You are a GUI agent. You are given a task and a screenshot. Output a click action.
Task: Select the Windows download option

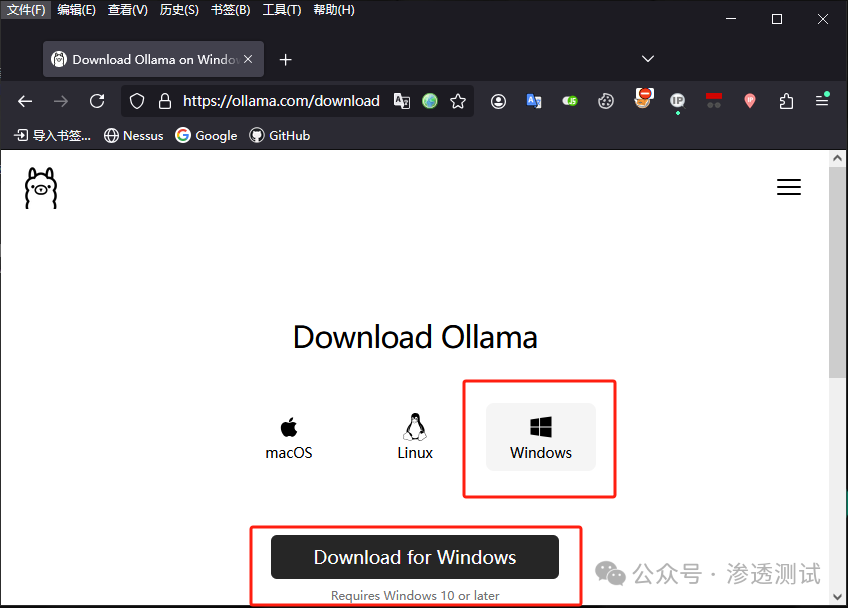coord(541,438)
